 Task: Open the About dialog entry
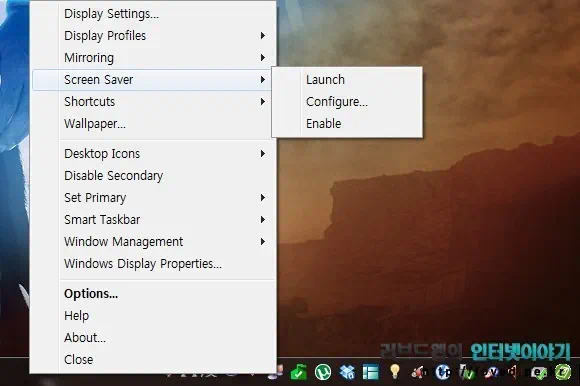(x=153, y=338)
